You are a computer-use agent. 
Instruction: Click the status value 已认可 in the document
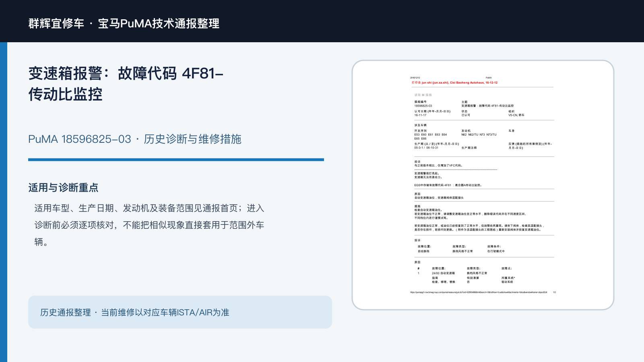(466, 115)
